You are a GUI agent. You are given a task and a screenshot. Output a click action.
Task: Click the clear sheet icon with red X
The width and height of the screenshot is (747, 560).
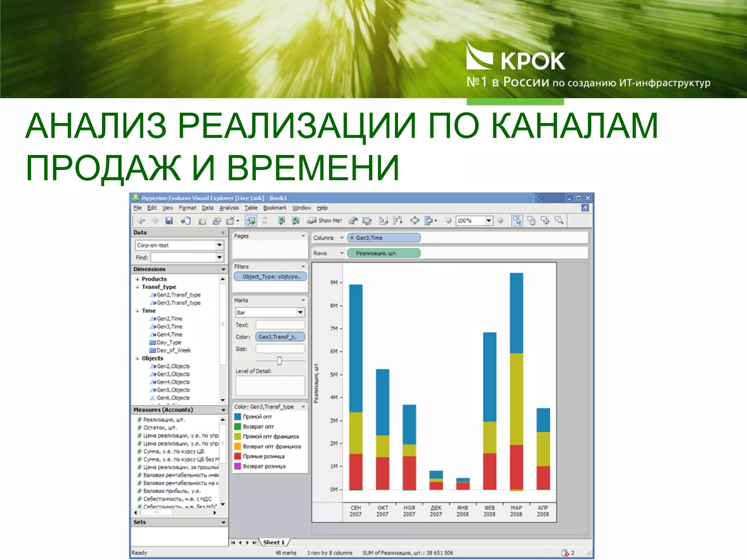pyautogui.click(x=231, y=221)
